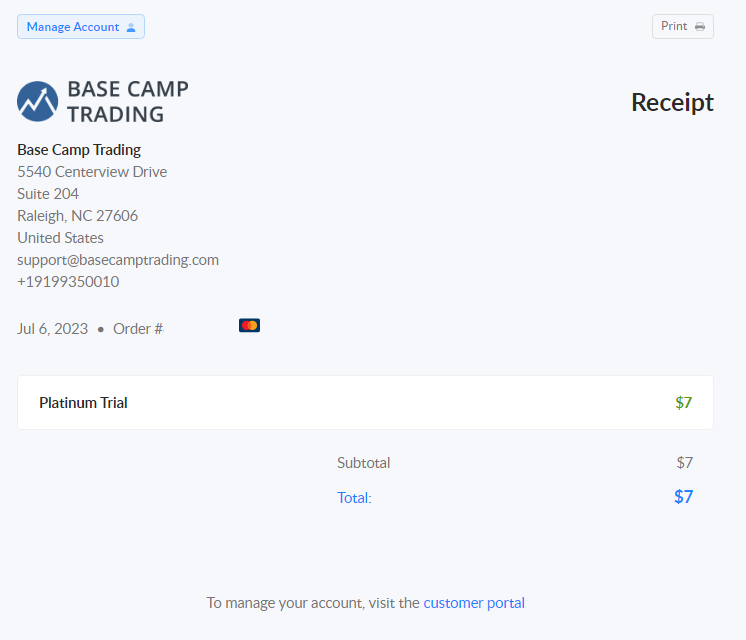Click the printer icon
This screenshot has height=640, width=746.
click(x=700, y=27)
